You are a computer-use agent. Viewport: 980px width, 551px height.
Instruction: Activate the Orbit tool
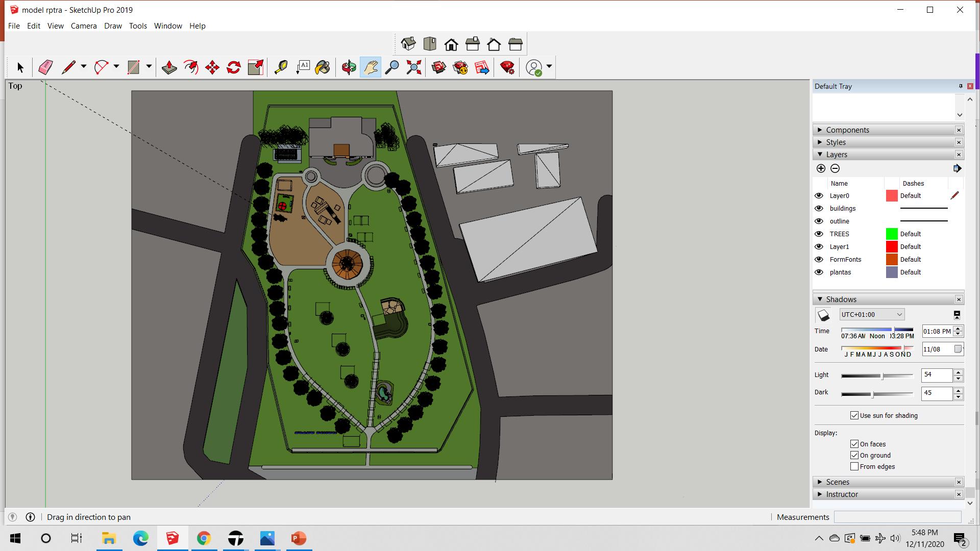point(349,67)
